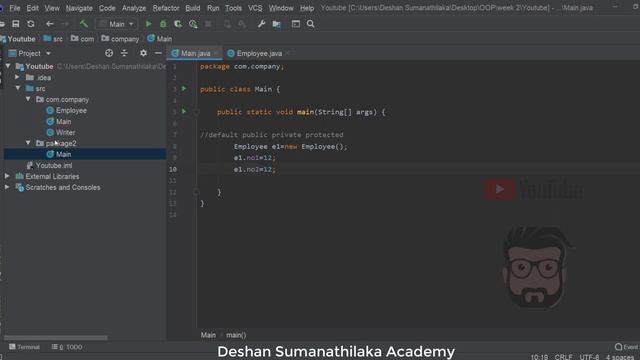
Task: Open the VCS menu
Action: point(255,8)
